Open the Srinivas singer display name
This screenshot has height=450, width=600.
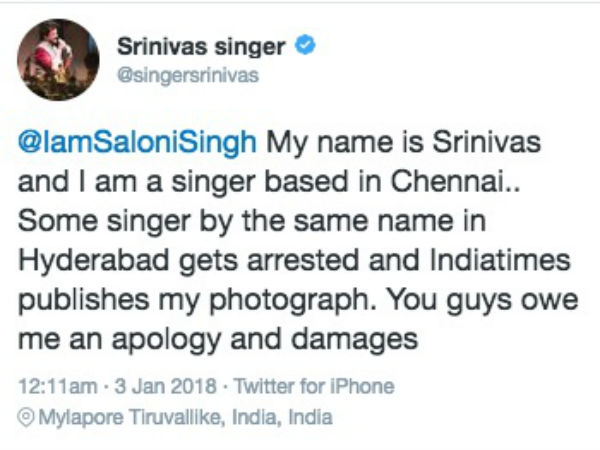point(201,47)
